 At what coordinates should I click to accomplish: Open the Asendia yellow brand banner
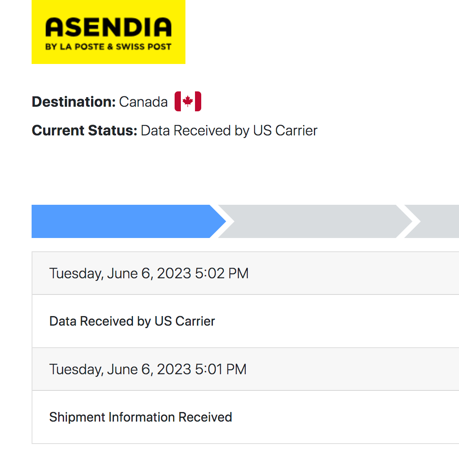[108, 32]
